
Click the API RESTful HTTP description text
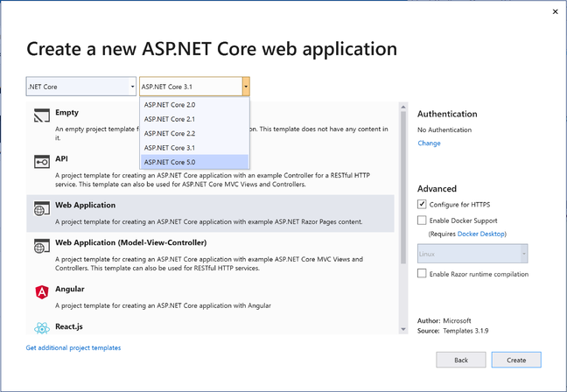point(213,179)
